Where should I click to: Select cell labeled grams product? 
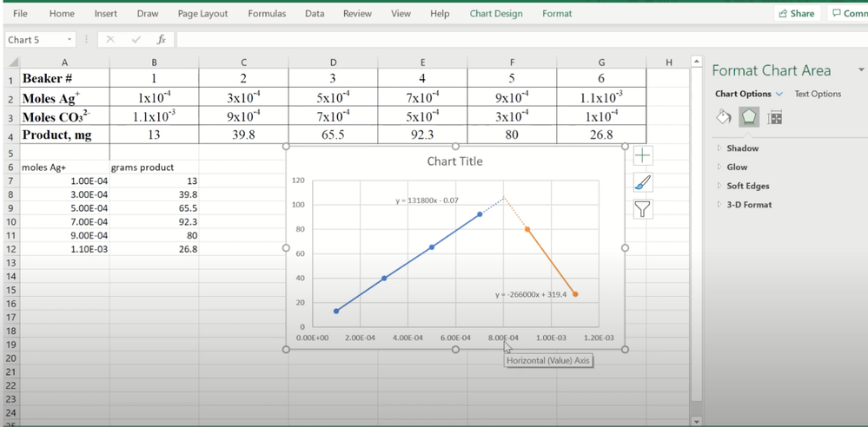coord(154,167)
